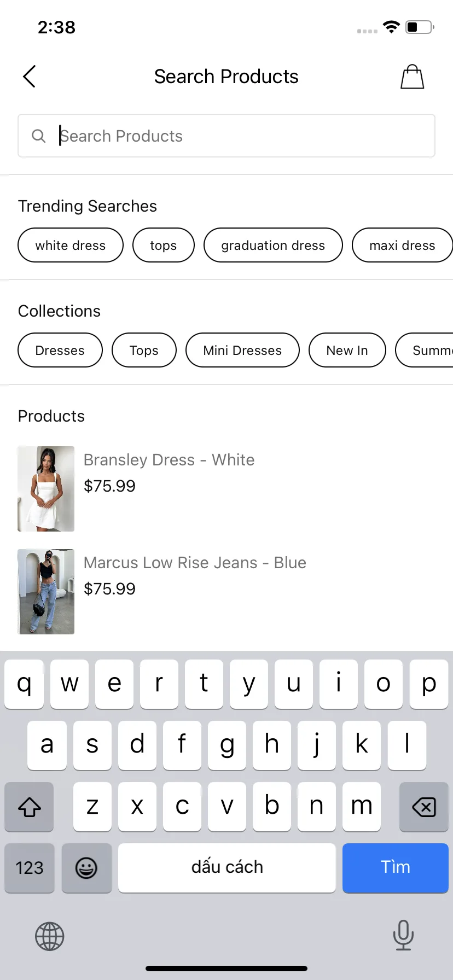The width and height of the screenshot is (453, 980).
Task: Tap the microphone dictation icon
Action: pos(403,935)
